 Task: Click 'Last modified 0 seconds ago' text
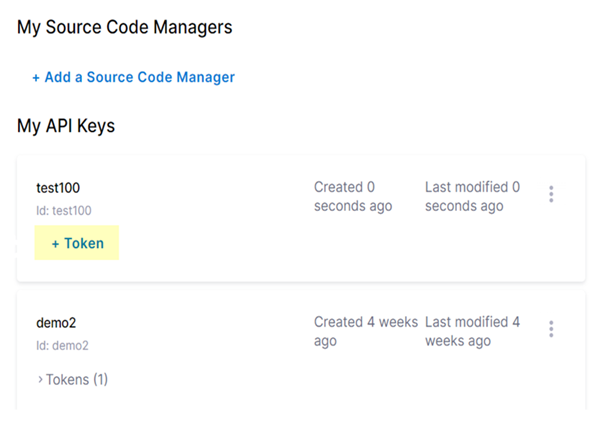(x=472, y=196)
